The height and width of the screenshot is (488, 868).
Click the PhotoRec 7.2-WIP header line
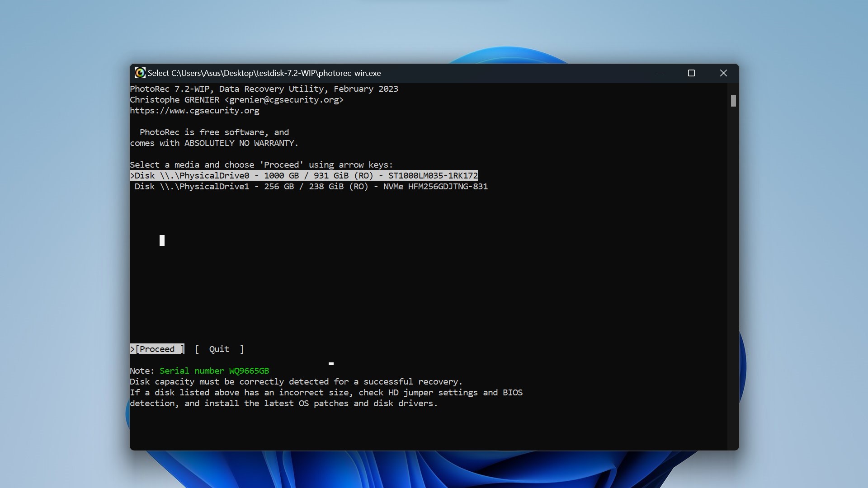coord(264,89)
